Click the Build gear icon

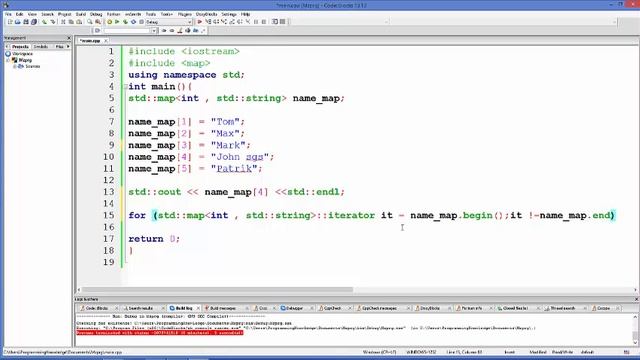109,22
